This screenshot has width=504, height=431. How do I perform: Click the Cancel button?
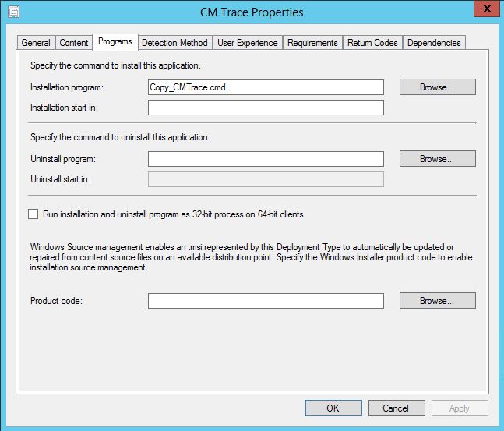point(397,408)
